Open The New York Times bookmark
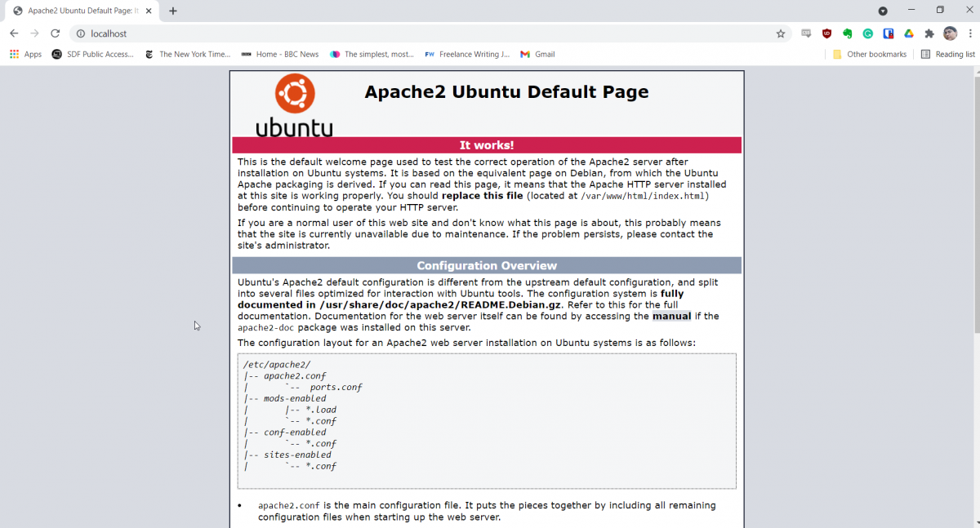 pos(188,54)
